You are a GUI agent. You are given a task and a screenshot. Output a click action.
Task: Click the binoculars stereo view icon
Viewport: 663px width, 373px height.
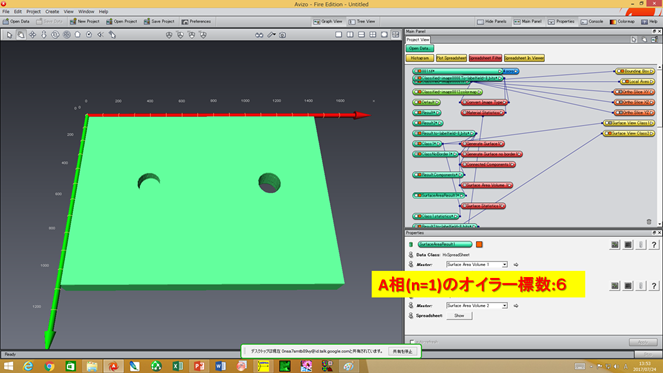click(259, 35)
